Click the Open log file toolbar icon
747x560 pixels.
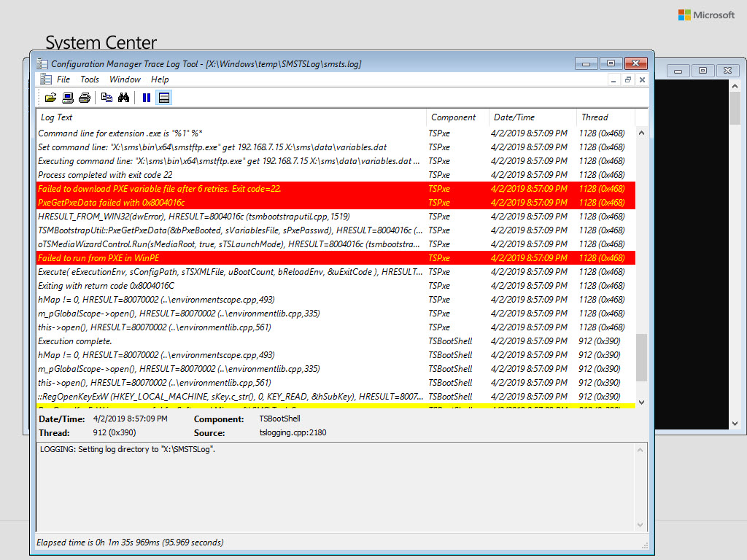[x=50, y=98]
